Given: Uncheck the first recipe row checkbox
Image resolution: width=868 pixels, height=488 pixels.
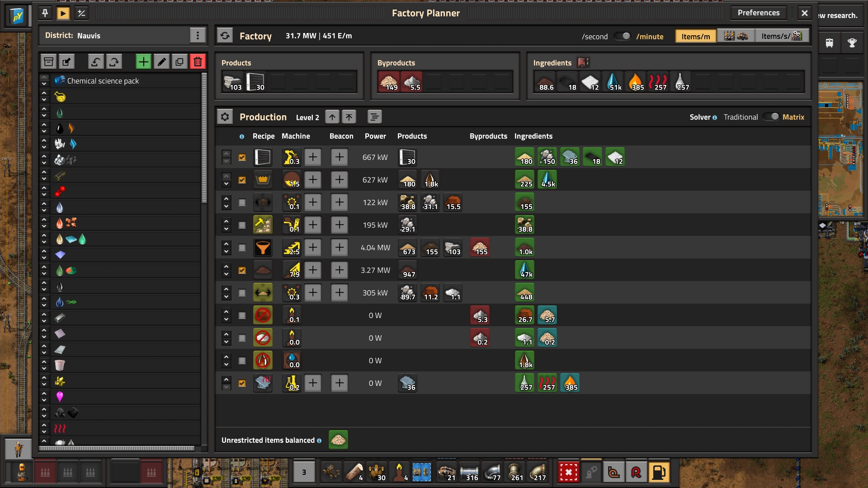Looking at the screenshot, I should coord(242,157).
